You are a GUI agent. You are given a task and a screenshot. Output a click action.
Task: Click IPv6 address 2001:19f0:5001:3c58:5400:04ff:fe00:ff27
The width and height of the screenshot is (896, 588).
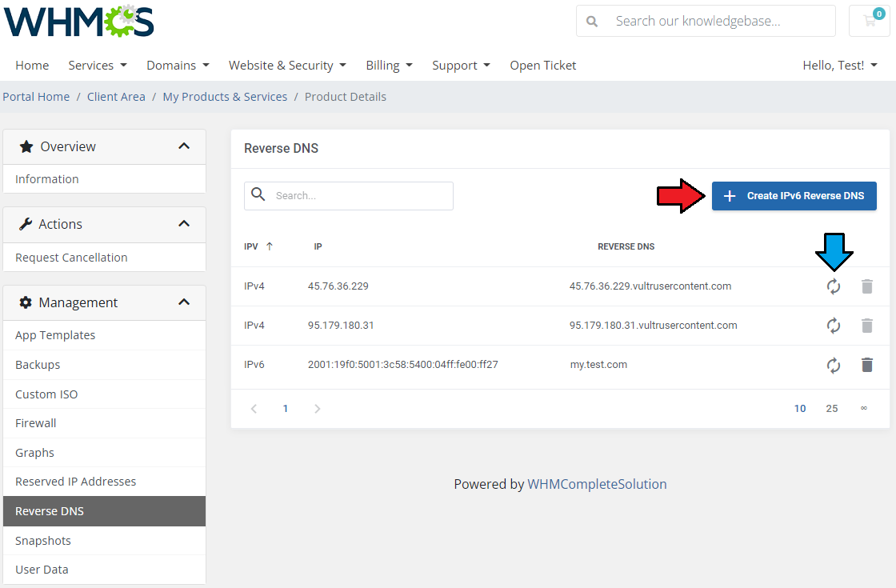[403, 365]
